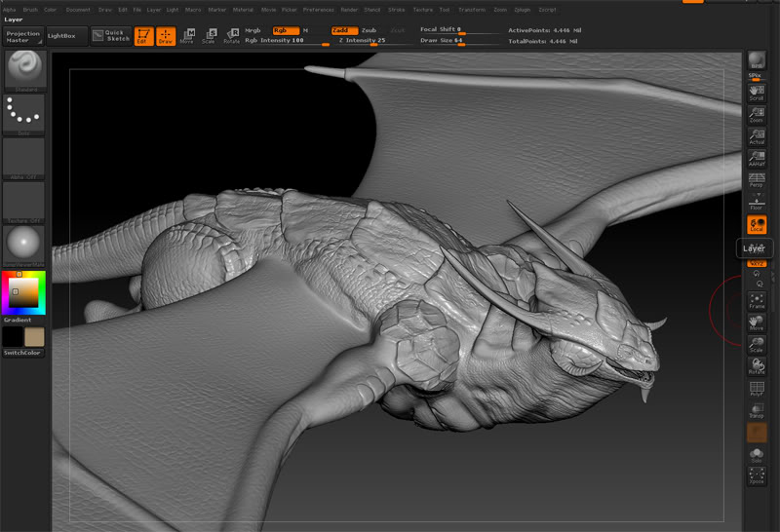This screenshot has height=532, width=780.
Task: Adjust the Rgb Intensity slider
Action: [x=287, y=41]
